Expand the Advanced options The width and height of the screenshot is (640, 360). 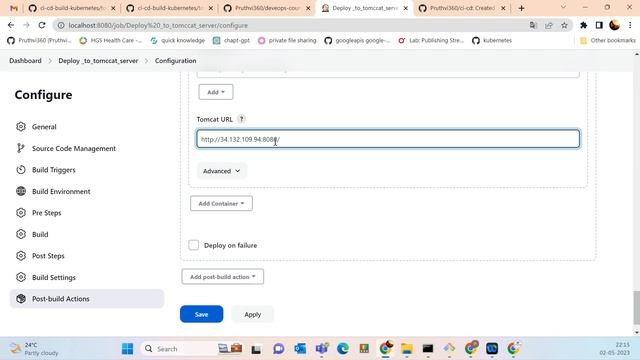(x=222, y=171)
